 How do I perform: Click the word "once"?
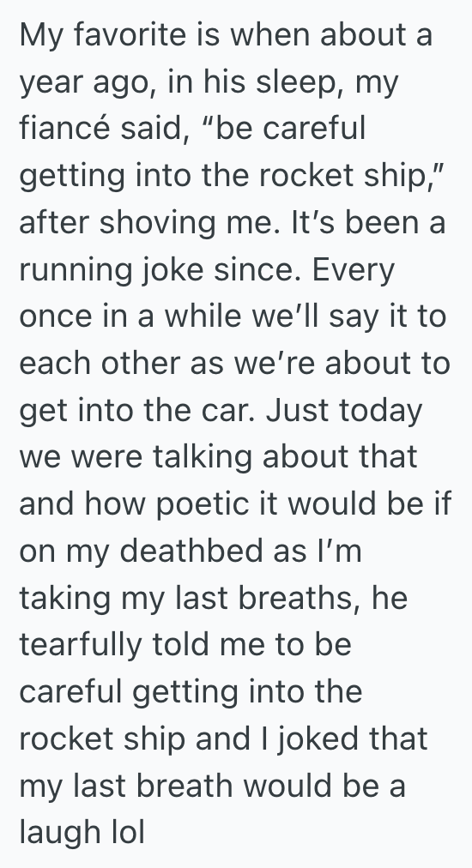pyautogui.click(x=49, y=317)
